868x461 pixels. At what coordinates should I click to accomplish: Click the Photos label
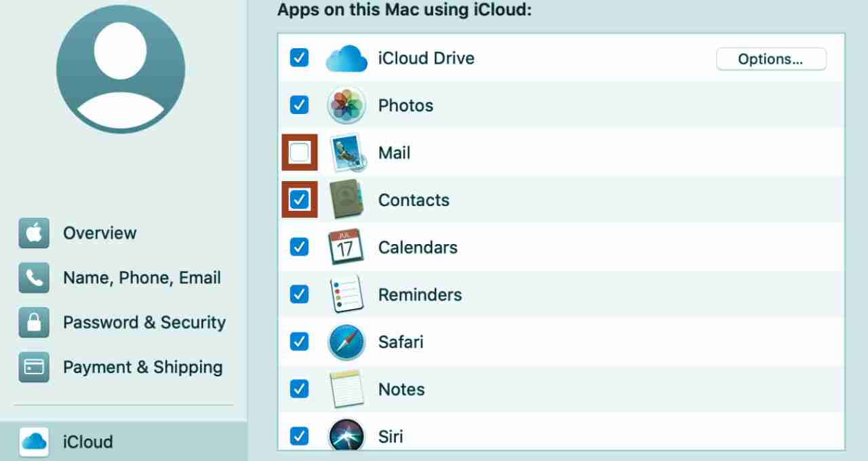point(406,105)
